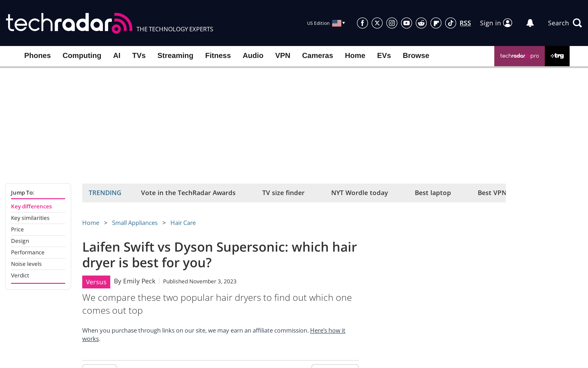Open the X (Twitter) social icon

[377, 23]
